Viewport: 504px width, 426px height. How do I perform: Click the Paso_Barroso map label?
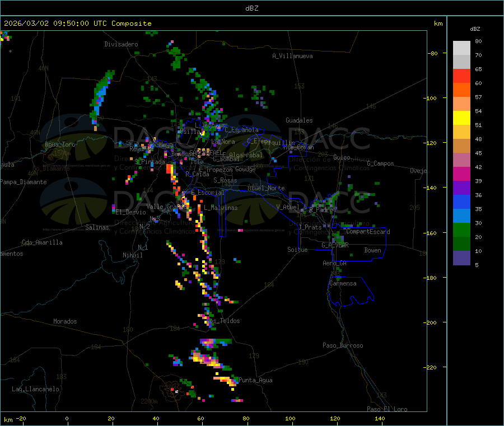point(343,345)
